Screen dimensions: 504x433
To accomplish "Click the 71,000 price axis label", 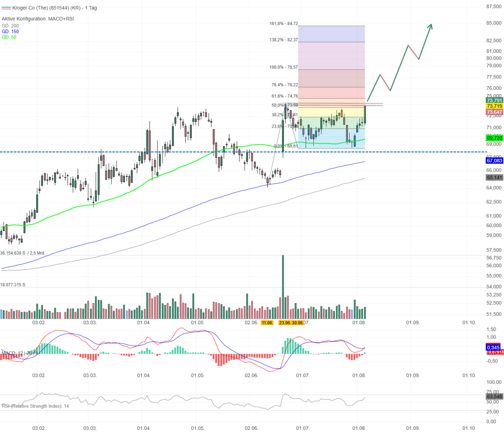I will click(494, 127).
